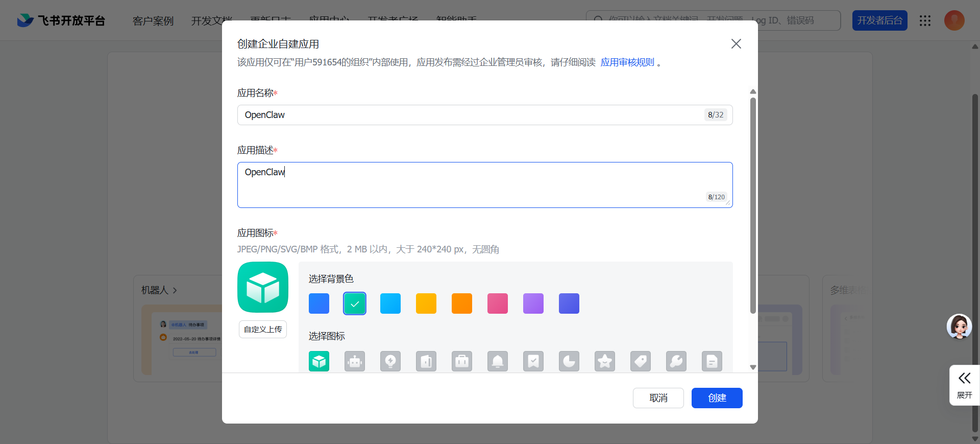Open the 应用审核规则 link
The width and height of the screenshot is (980, 444).
click(x=627, y=62)
